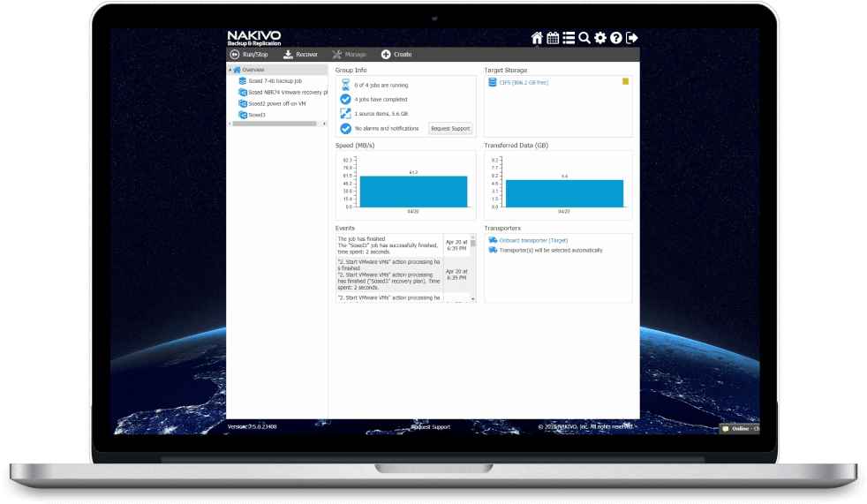The width and height of the screenshot is (867, 504).
Task: Collapse the Overview tree node arrow
Action: point(230,70)
